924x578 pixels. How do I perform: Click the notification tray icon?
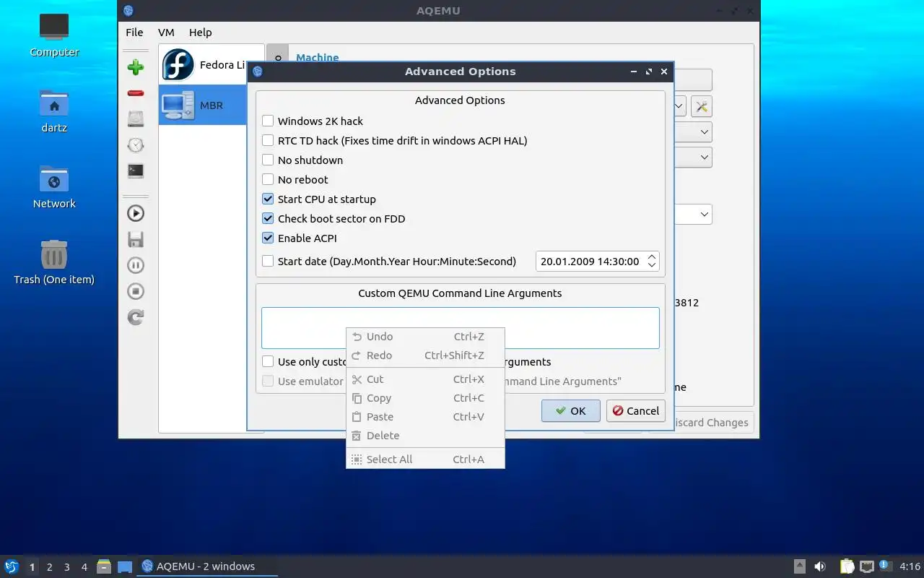coord(884,566)
